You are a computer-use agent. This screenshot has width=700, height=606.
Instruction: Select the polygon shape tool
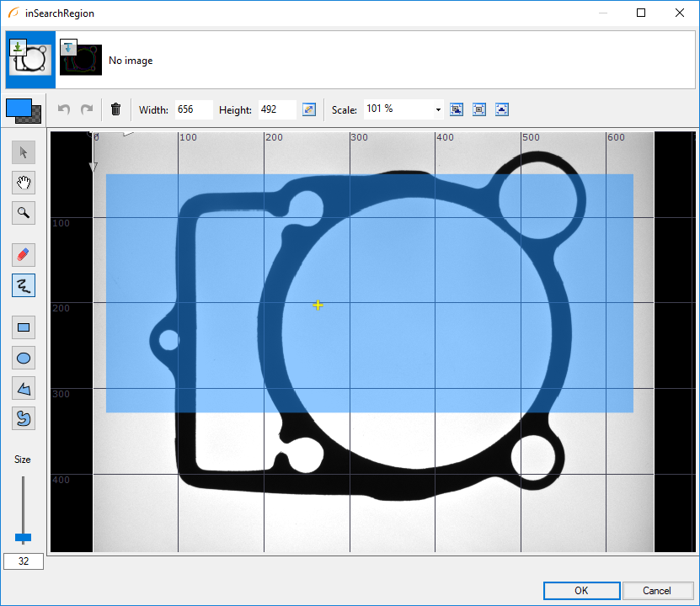coord(24,388)
